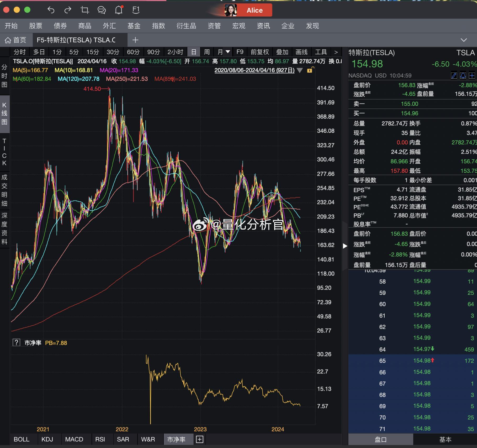
Task: Open the K线图 side tab
Action: coord(4,113)
